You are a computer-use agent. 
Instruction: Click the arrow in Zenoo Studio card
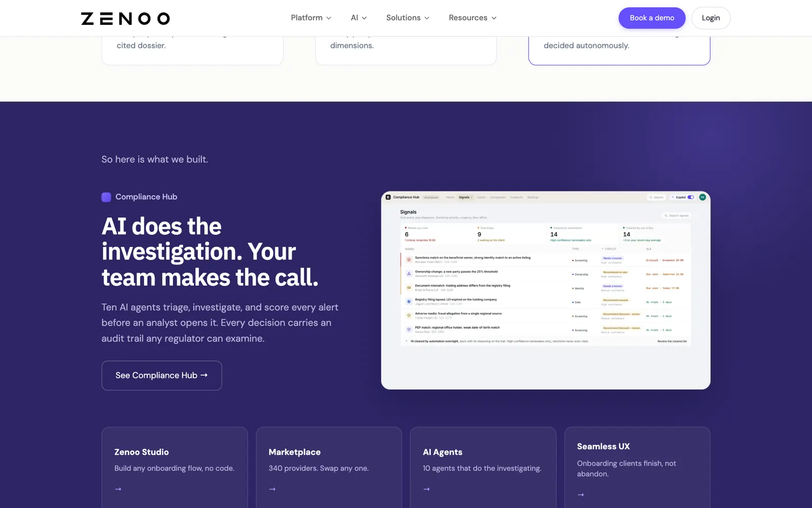pos(118,489)
